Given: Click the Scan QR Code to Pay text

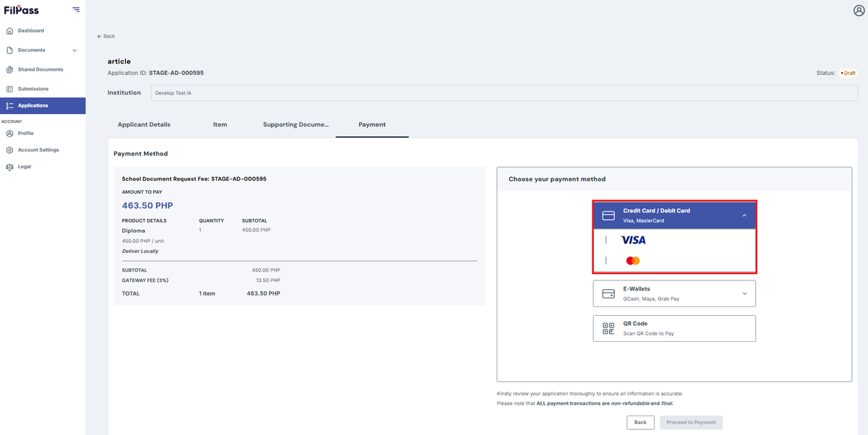Looking at the screenshot, I should point(649,334).
